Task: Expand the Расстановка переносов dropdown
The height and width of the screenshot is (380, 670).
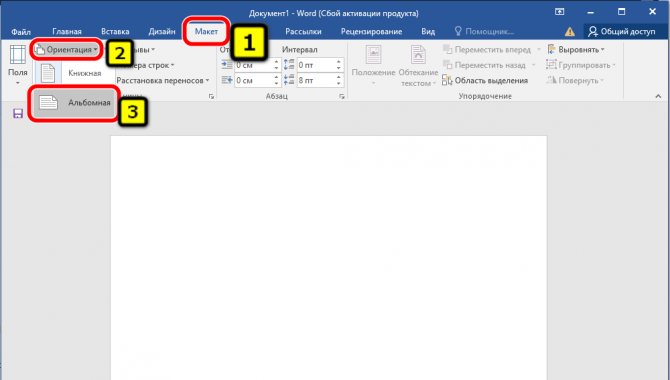Action: [163, 80]
